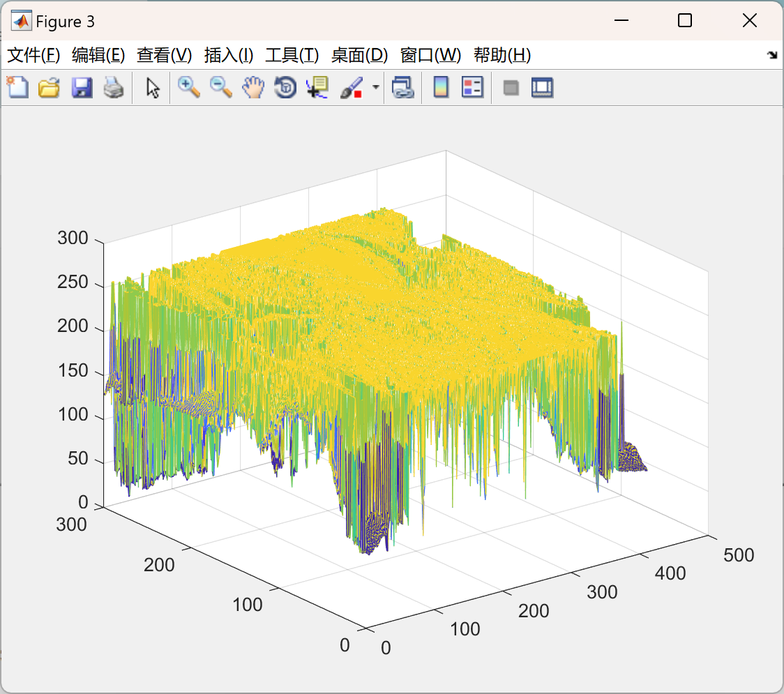This screenshot has width=784, height=694.
Task: Select the Brush data tool
Action: [x=352, y=88]
